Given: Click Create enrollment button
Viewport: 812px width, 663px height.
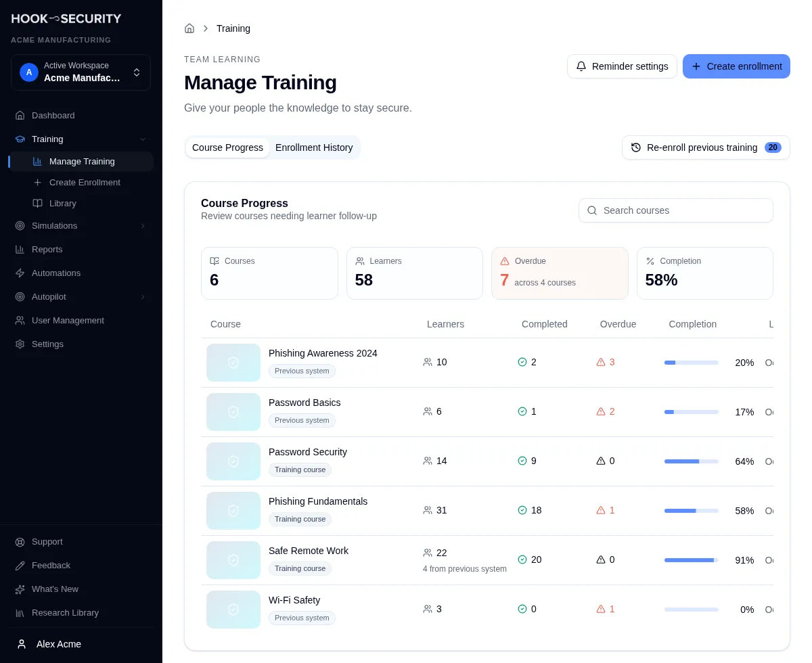Looking at the screenshot, I should pos(736,66).
